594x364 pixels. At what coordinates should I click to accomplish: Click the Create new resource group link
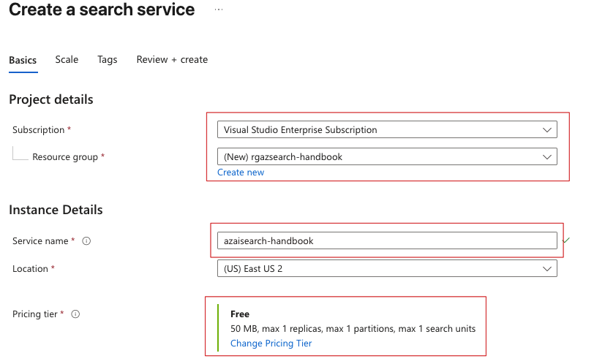(x=241, y=172)
